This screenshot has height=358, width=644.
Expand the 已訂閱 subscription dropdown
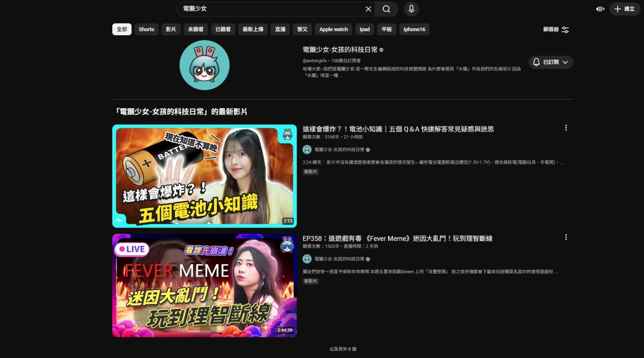coord(564,62)
